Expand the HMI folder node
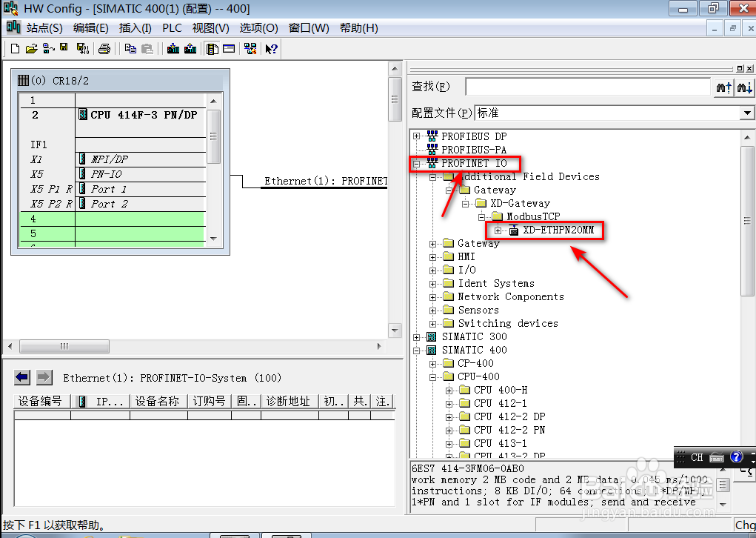Screen dimensions: 756x538 point(432,257)
